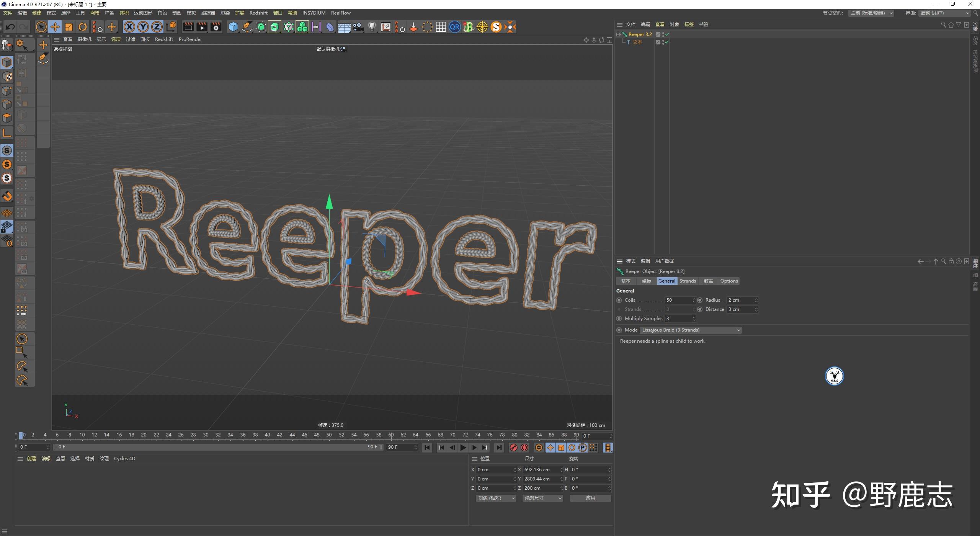Click the 应用 apply button
This screenshot has height=536, width=980.
590,498
